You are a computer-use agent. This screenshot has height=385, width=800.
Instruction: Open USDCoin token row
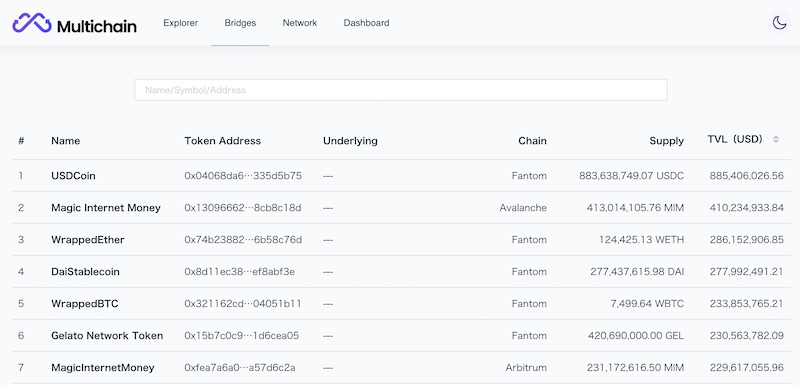401,176
